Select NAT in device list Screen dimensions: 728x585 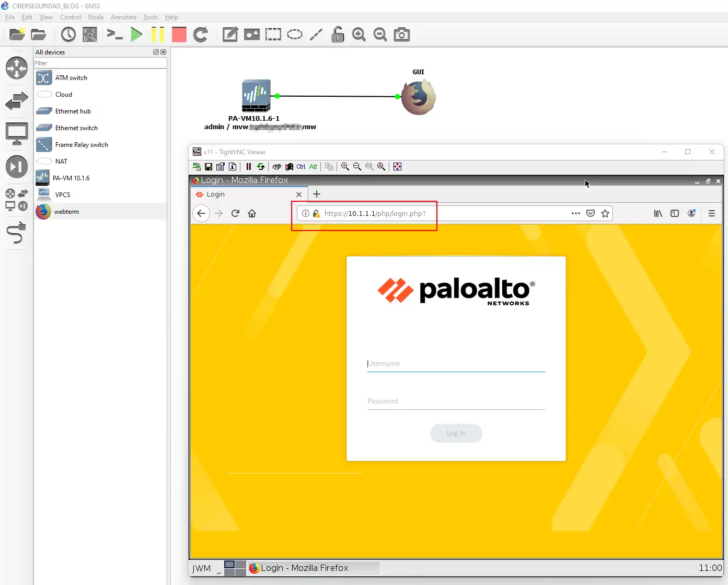[100, 162]
